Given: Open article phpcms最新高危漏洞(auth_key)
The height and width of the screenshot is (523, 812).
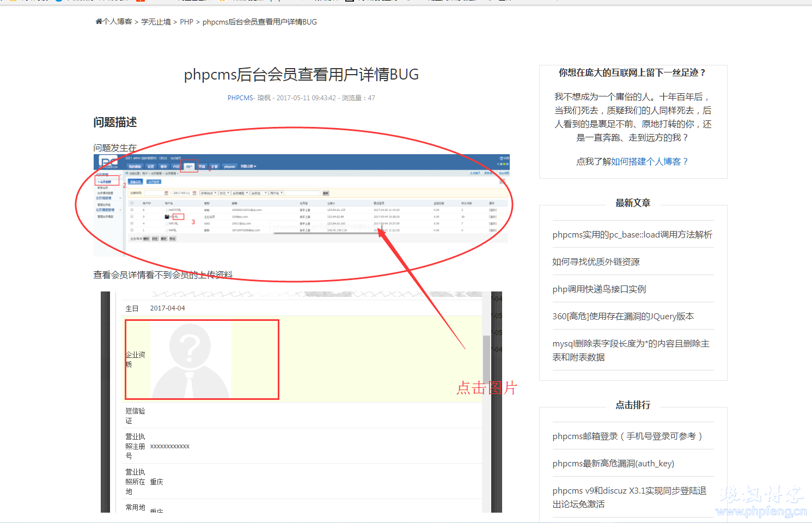Looking at the screenshot, I should (x=613, y=463).
